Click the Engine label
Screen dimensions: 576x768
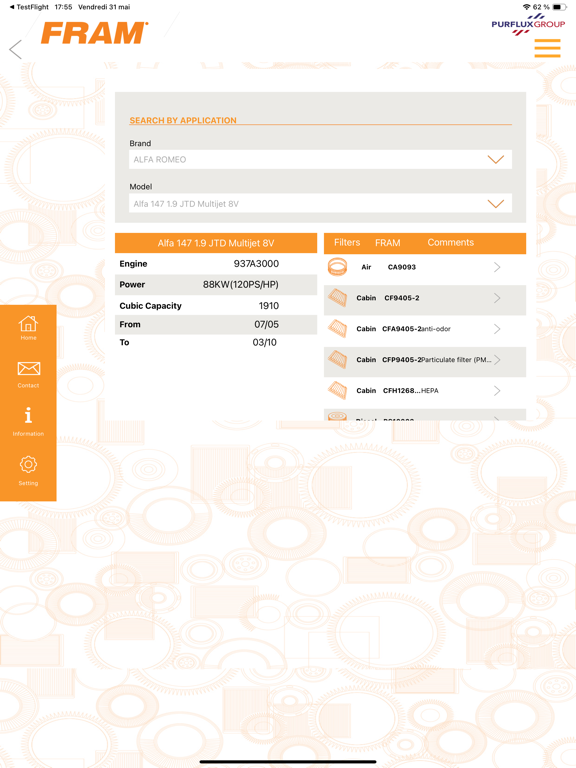tap(133, 264)
